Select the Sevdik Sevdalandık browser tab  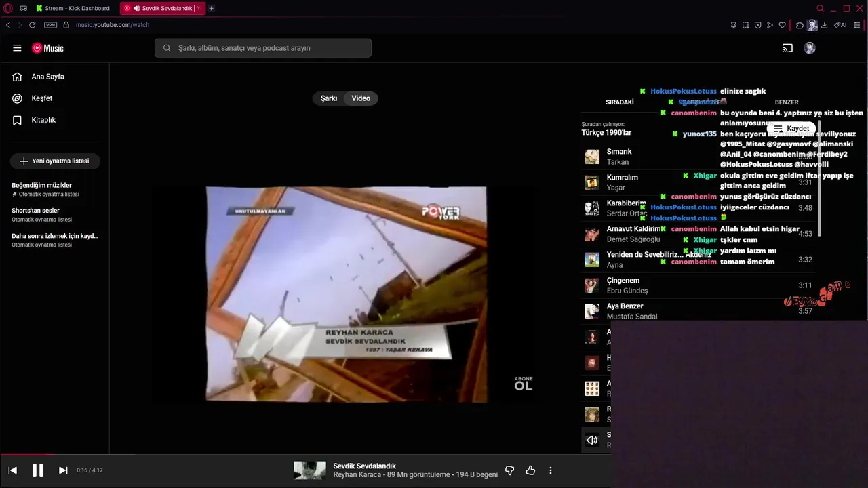coord(162,8)
